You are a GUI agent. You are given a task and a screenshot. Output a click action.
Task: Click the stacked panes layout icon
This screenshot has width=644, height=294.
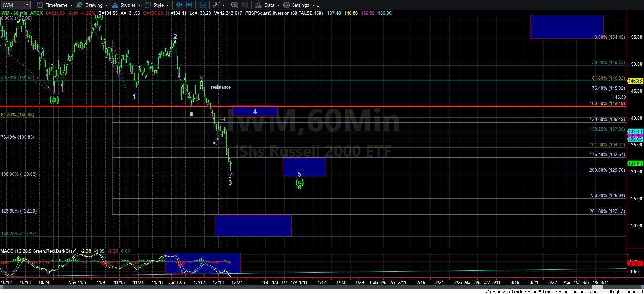pos(203,5)
